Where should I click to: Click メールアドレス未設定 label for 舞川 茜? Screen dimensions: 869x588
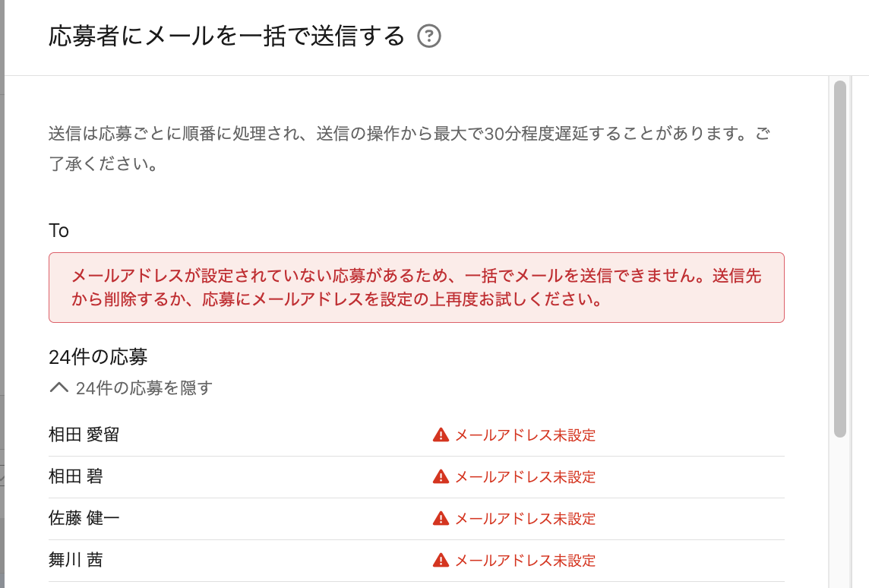coord(526,561)
